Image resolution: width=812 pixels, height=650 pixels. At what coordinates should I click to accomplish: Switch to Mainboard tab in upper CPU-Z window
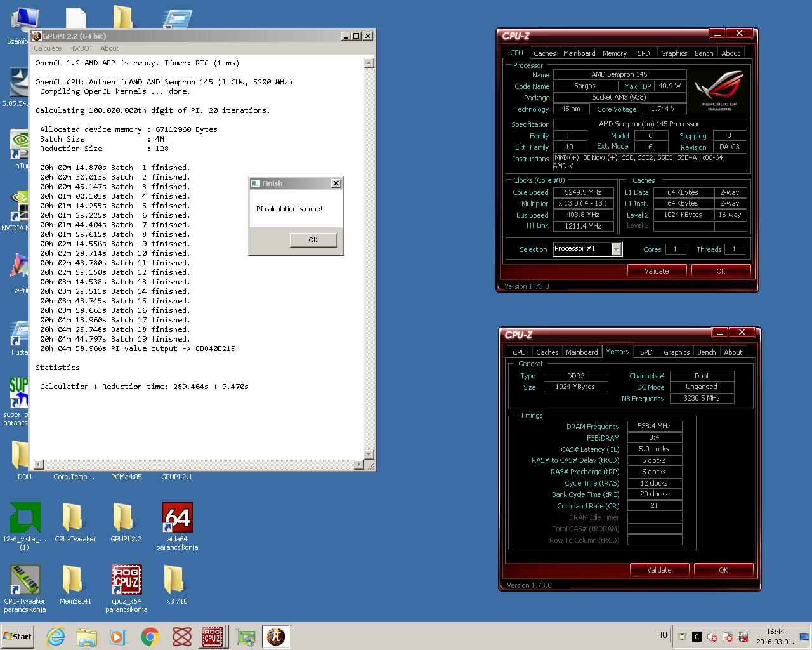pyautogui.click(x=579, y=53)
